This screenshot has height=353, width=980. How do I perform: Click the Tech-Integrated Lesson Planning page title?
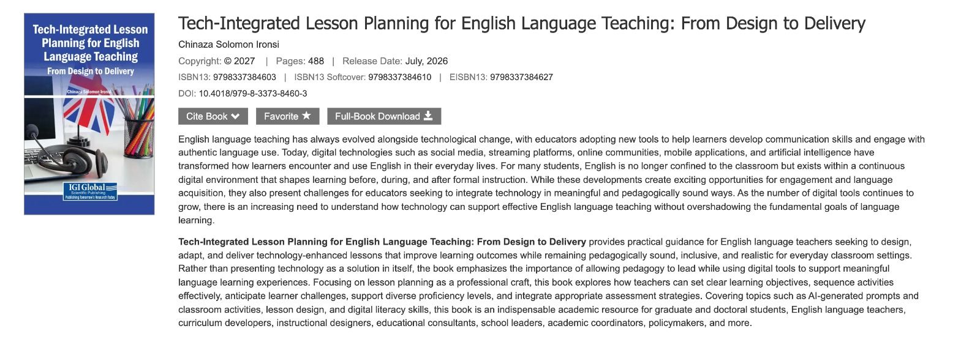[x=522, y=23]
